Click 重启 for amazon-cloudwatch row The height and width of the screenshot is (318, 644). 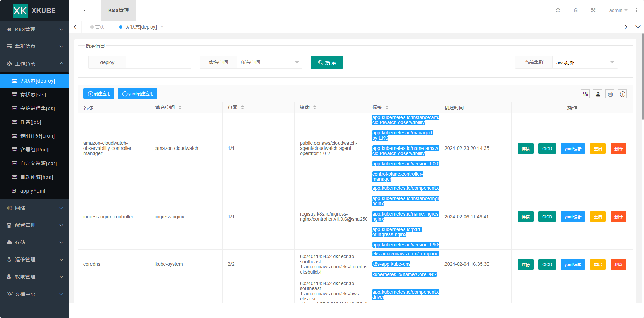[x=598, y=149]
